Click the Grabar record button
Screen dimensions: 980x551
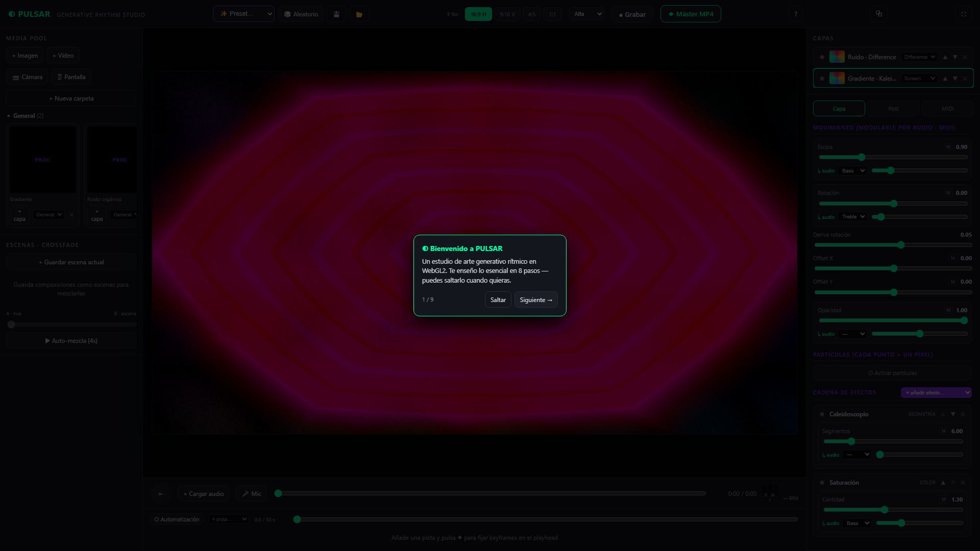632,14
